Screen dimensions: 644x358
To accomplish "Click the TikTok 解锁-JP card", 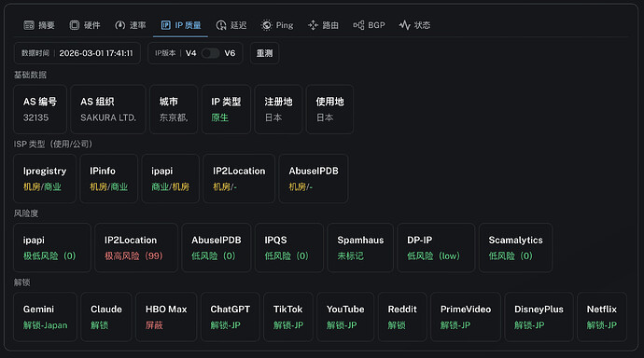I will (288, 317).
